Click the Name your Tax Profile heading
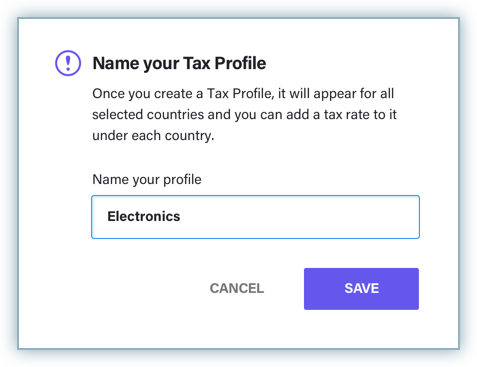This screenshot has height=367, width=477. click(179, 63)
